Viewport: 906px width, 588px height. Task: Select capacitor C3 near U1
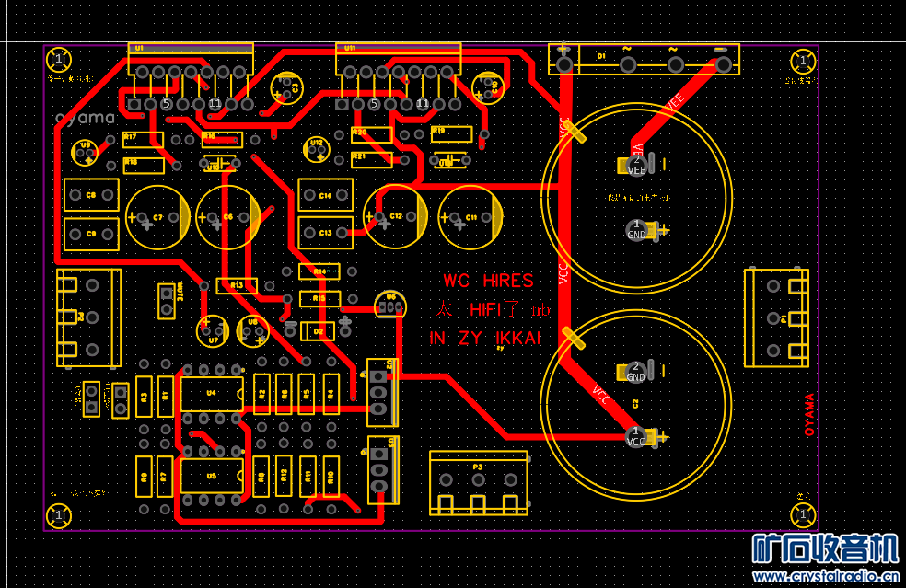click(286, 88)
